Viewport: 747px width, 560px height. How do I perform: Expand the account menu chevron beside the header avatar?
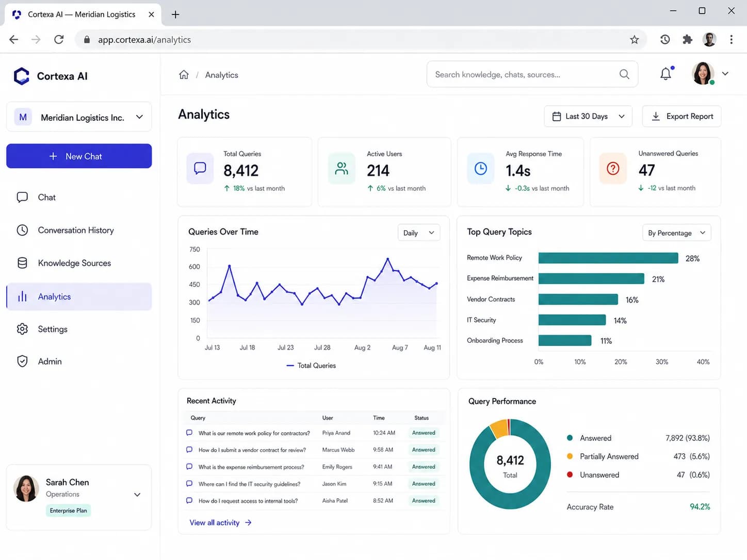725,74
